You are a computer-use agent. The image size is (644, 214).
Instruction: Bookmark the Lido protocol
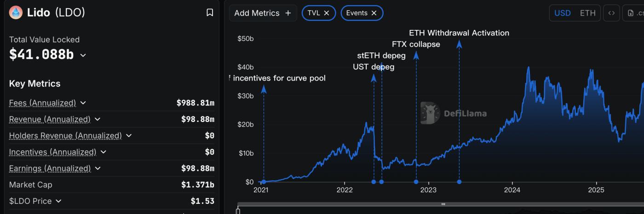tap(210, 12)
